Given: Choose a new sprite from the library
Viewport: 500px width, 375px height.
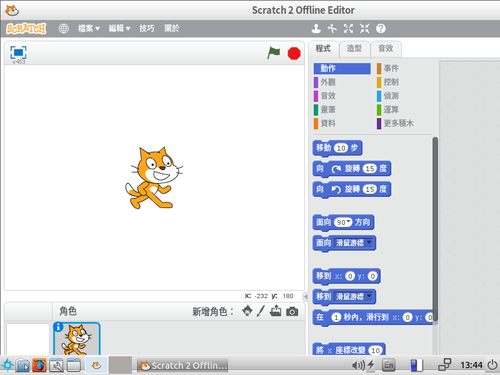Looking at the screenshot, I should [x=247, y=311].
